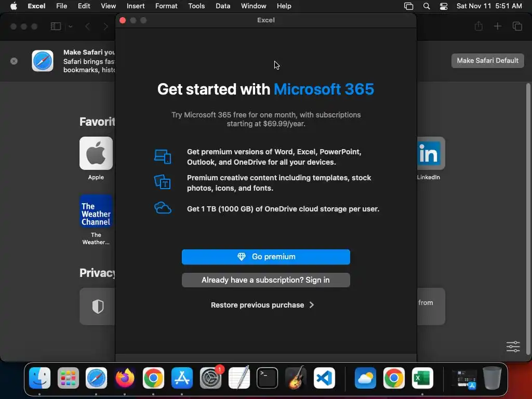This screenshot has width=532, height=399.
Task: Expand Safari sidebar tab group dropdown
Action: (x=70, y=26)
